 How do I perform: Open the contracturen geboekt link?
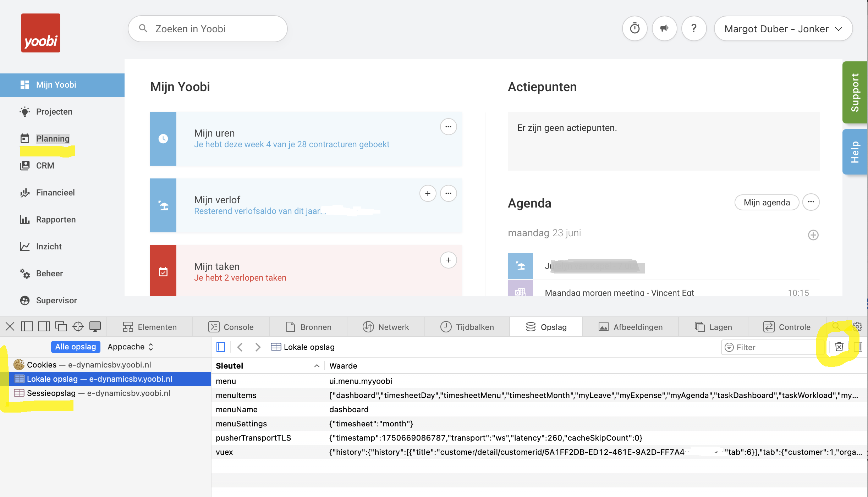click(292, 144)
